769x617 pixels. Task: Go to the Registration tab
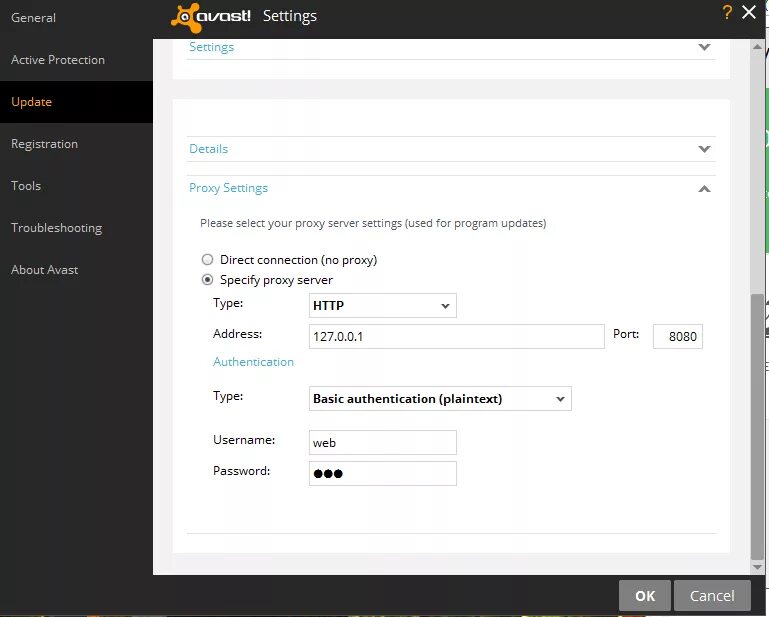tap(44, 144)
